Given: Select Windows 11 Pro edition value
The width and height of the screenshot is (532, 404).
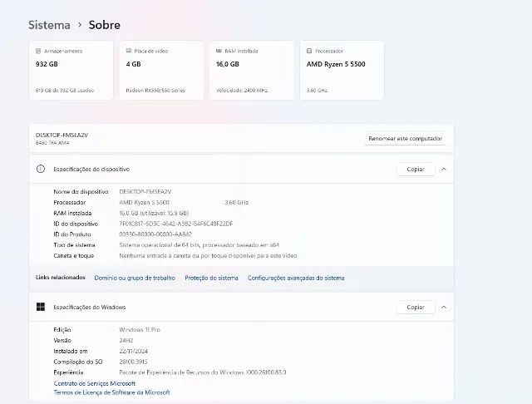Looking at the screenshot, I should 140,330.
